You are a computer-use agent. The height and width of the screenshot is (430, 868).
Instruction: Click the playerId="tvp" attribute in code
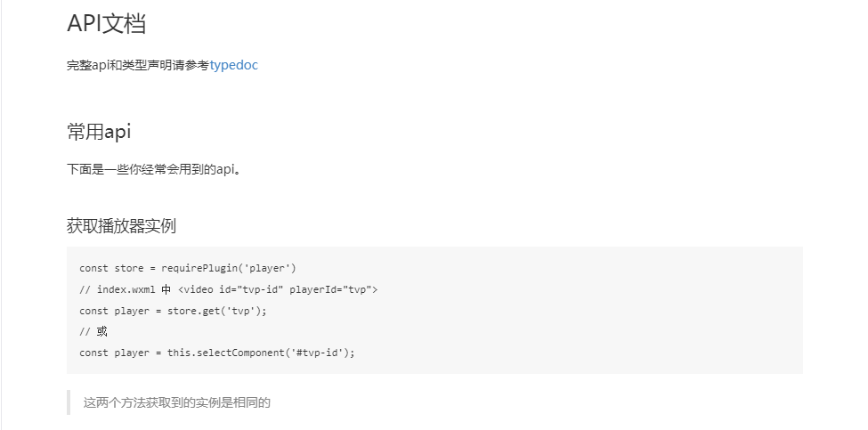[331, 289]
